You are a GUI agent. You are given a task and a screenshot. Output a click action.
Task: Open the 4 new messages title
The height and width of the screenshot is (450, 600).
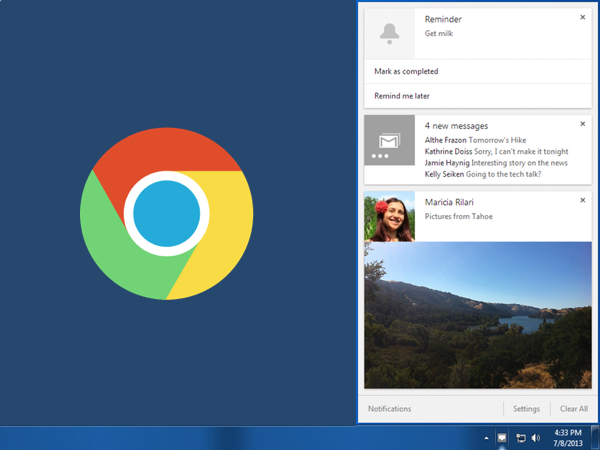point(456,126)
